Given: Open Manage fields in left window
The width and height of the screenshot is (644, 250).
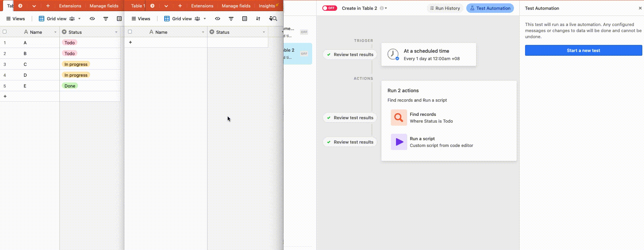Looking at the screenshot, I should point(104,6).
